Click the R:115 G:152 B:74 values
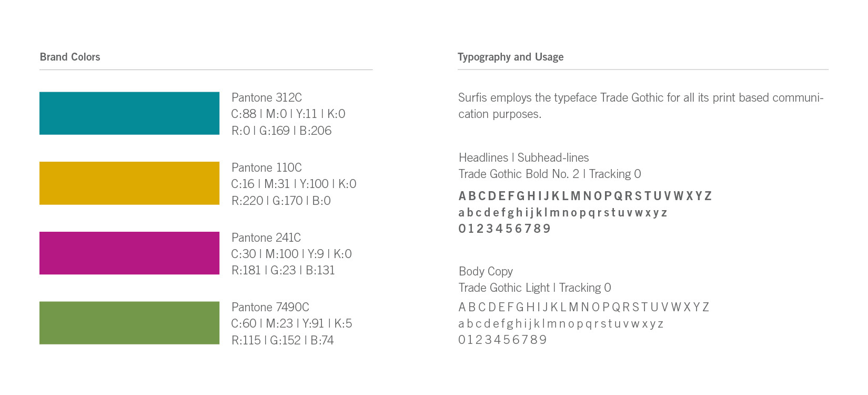868x395 pixels. point(282,340)
